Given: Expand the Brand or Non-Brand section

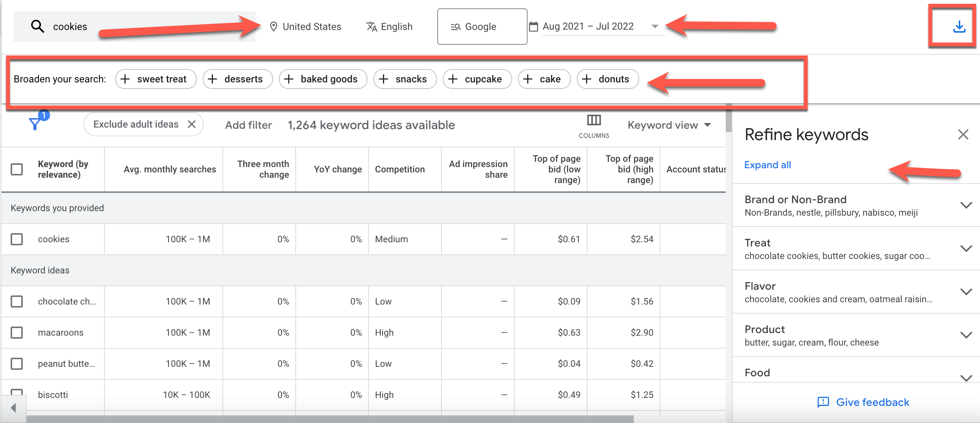Looking at the screenshot, I should [x=966, y=205].
